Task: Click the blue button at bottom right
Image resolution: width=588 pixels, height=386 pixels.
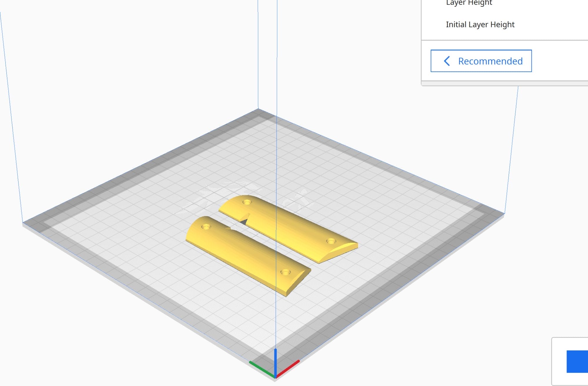Action: tap(577, 361)
